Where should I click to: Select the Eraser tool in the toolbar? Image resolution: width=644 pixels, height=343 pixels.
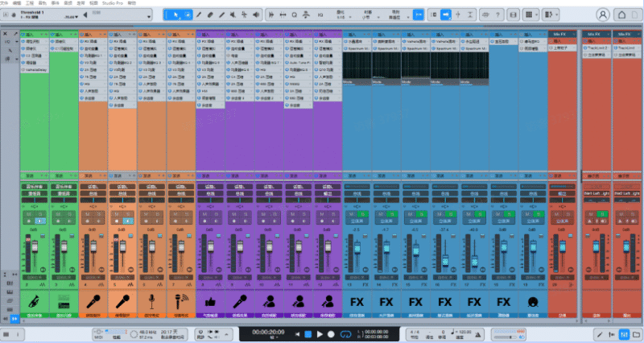pyautogui.click(x=210, y=14)
